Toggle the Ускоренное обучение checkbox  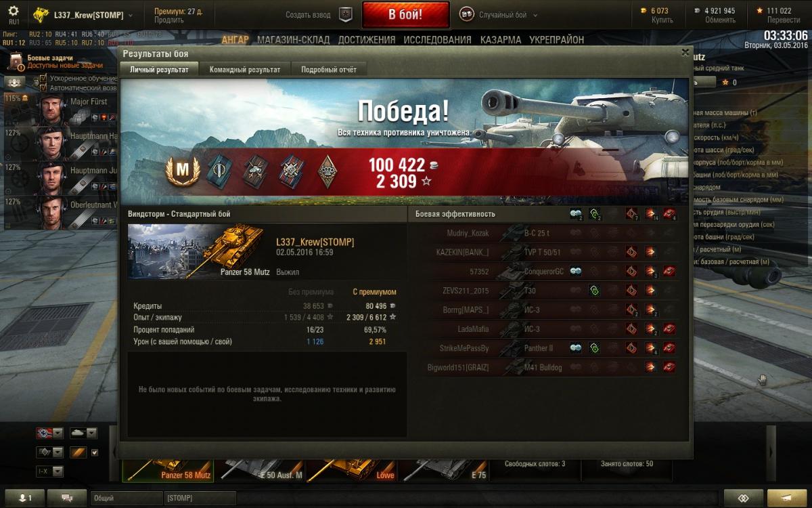pyautogui.click(x=43, y=79)
